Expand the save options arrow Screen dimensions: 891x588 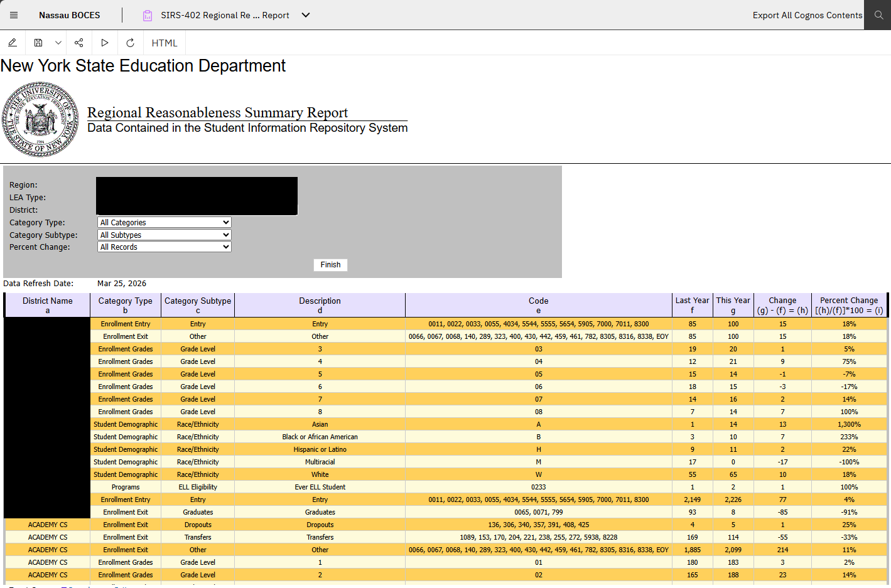coord(58,43)
